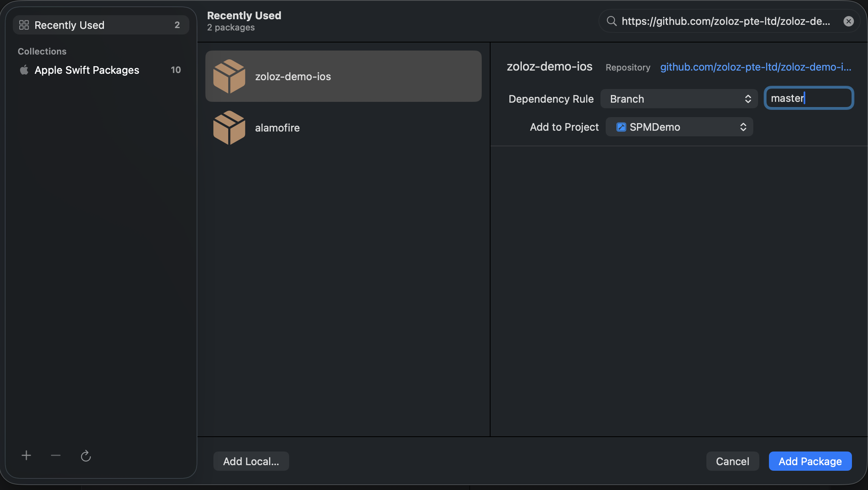Open the Add to Project SPMDemo dropdown
The height and width of the screenshot is (490, 868).
679,127
